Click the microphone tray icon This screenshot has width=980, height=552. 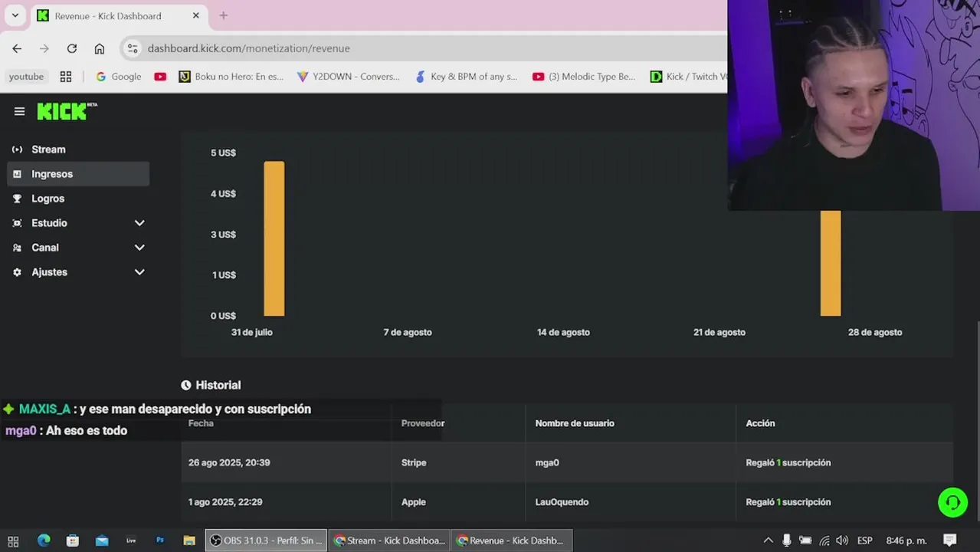787,540
